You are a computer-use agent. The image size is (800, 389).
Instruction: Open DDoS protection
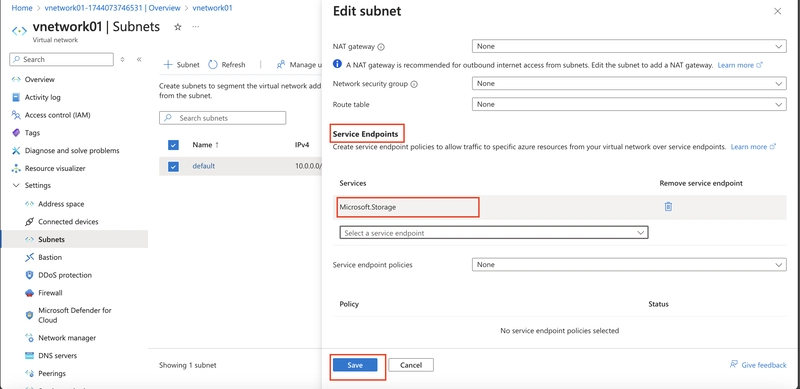(x=65, y=275)
